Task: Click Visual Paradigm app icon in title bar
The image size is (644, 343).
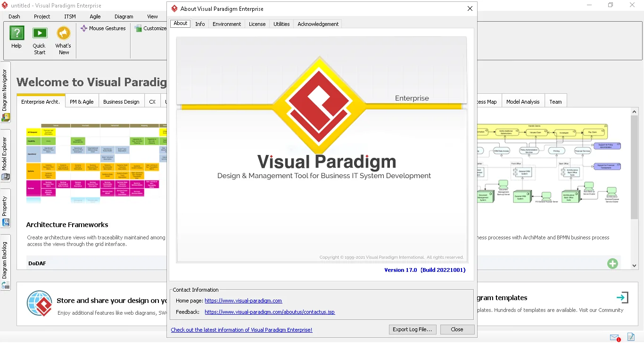Action: [x=5, y=5]
